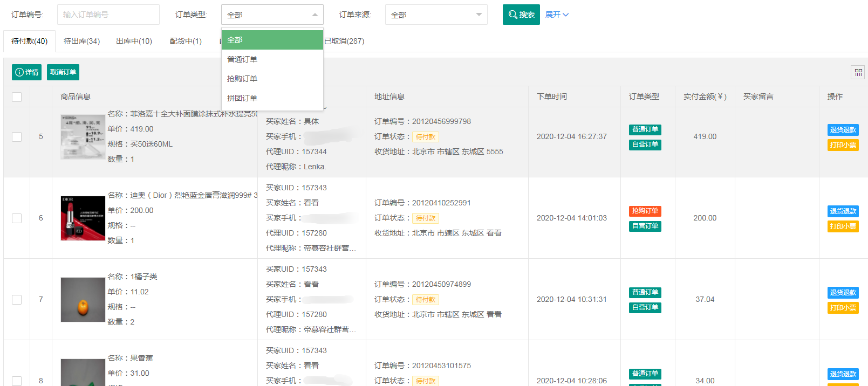This screenshot has width=868, height=386.
Task: Switch to the 已取消(287) tab
Action: coord(344,41)
